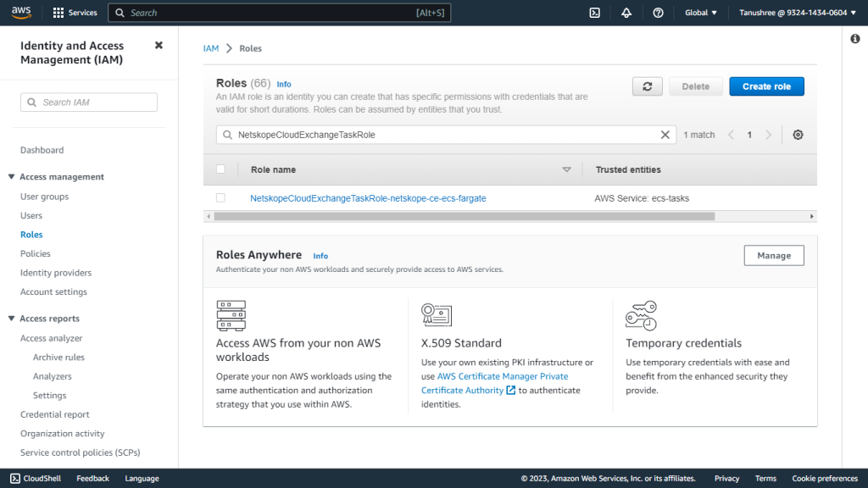Open Info link beside Roles Anywhere
The height and width of the screenshot is (488, 868).
click(x=320, y=256)
